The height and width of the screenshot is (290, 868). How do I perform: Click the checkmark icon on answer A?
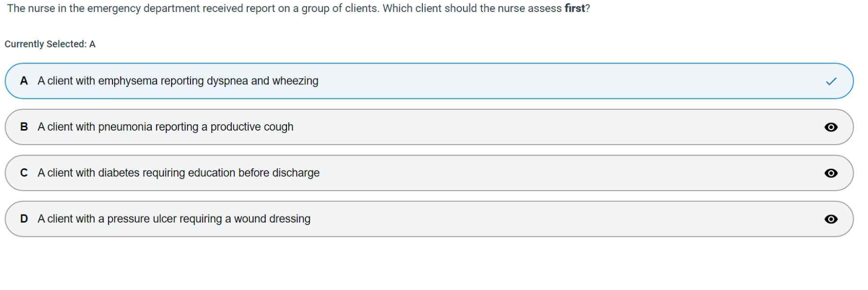point(831,81)
